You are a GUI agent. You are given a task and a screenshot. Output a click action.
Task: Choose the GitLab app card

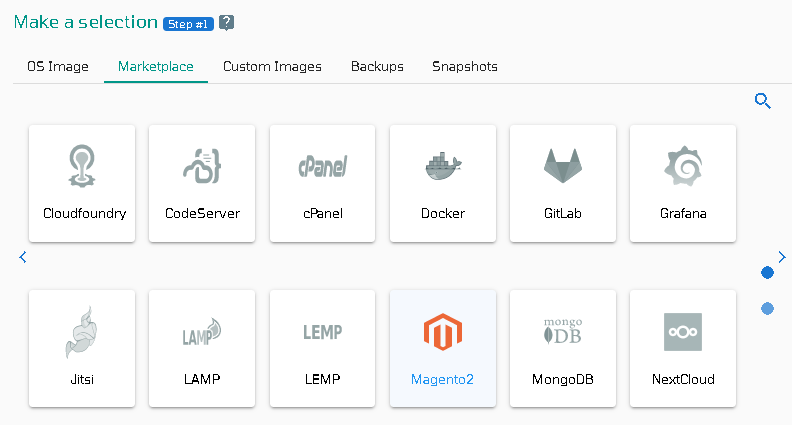[x=563, y=183]
